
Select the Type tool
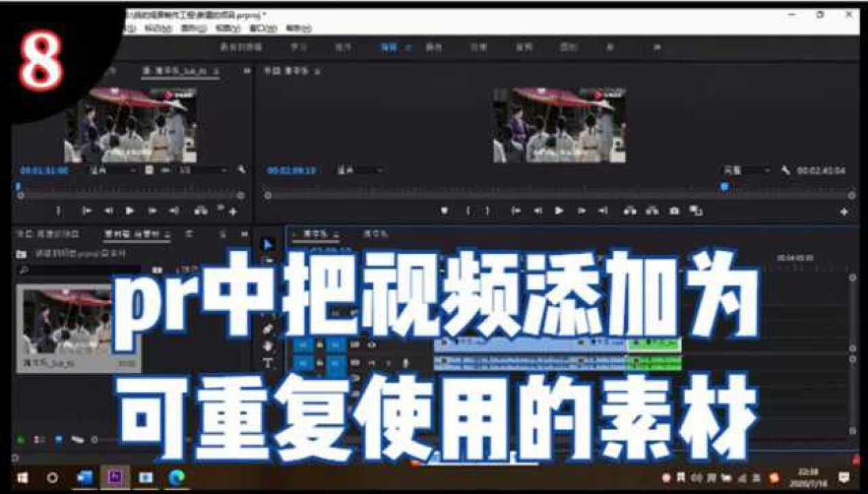[268, 363]
